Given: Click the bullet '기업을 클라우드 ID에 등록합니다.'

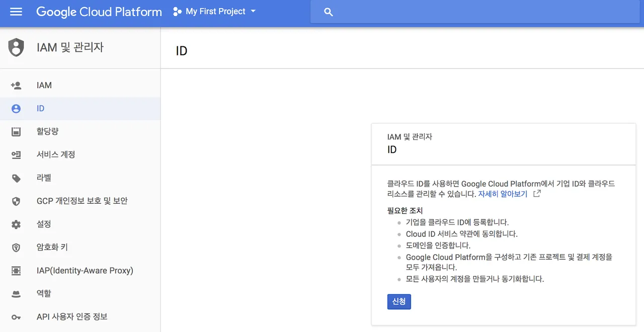Looking at the screenshot, I should [457, 222].
